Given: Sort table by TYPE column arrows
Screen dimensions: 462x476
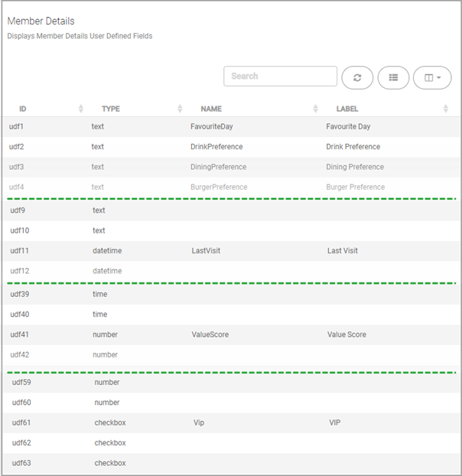Looking at the screenshot, I should [180, 109].
